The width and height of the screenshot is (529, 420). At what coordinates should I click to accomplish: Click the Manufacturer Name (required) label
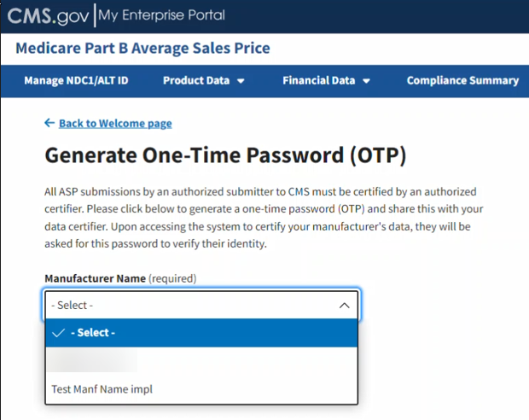(119, 278)
